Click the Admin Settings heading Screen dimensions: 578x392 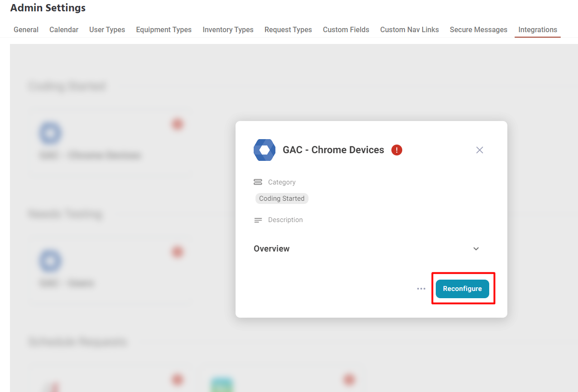coord(48,8)
